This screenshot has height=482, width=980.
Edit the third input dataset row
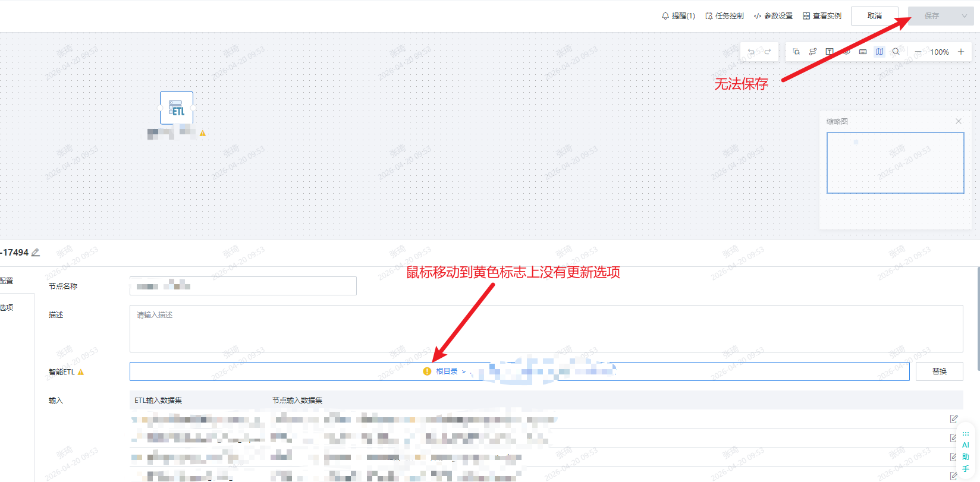pyautogui.click(x=954, y=457)
